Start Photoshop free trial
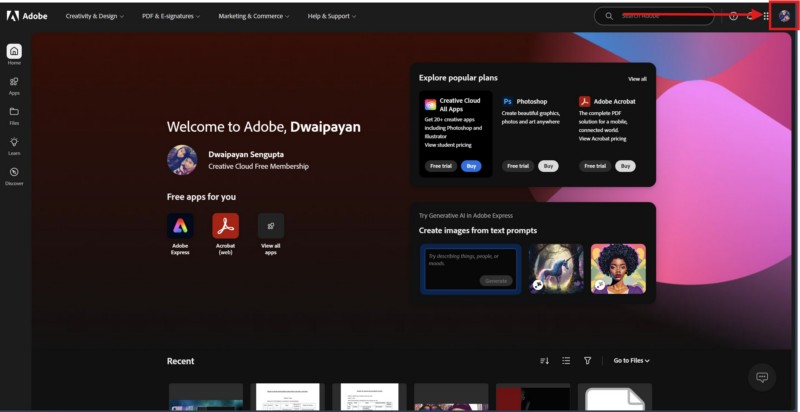 point(517,166)
